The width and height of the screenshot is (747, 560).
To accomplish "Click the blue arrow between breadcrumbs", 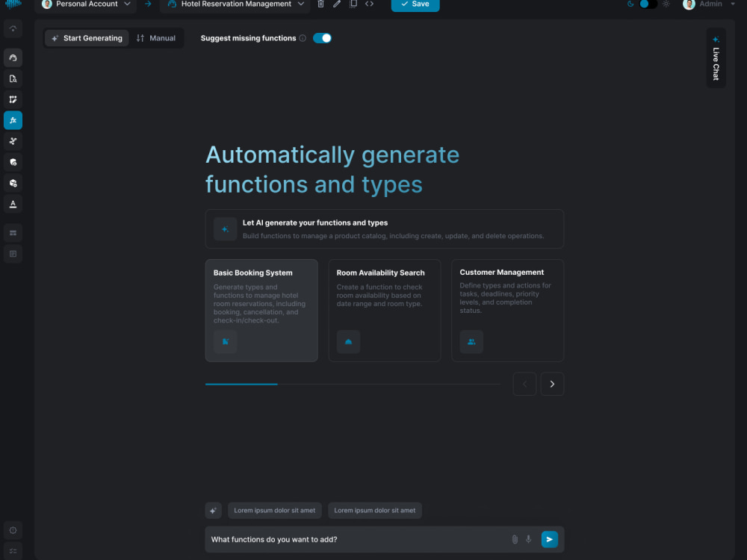I will click(148, 4).
